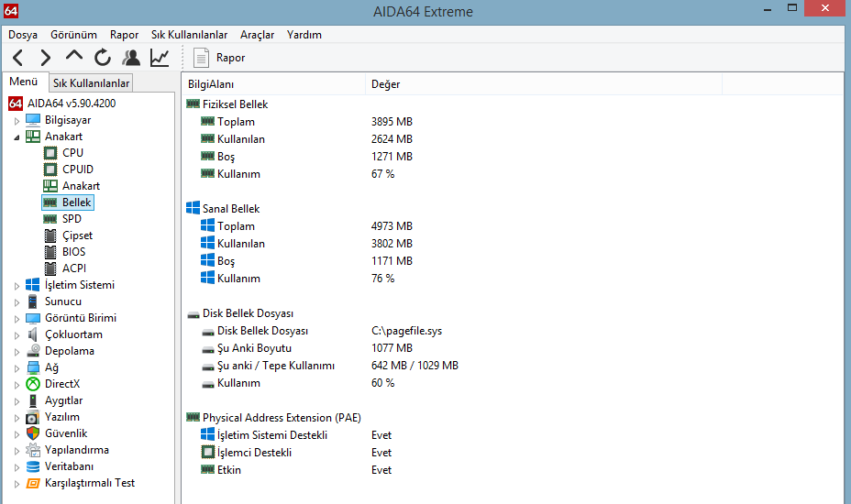
Task: Open the Sık Kullanılanlar menu in menu bar
Action: (190, 35)
